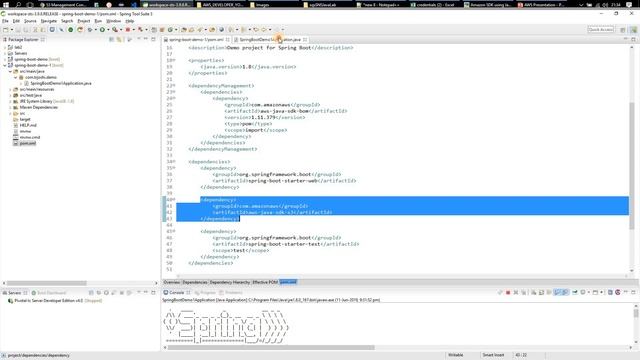640x360 pixels.
Task: Open the File menu
Action: pyautogui.click(x=5, y=21)
